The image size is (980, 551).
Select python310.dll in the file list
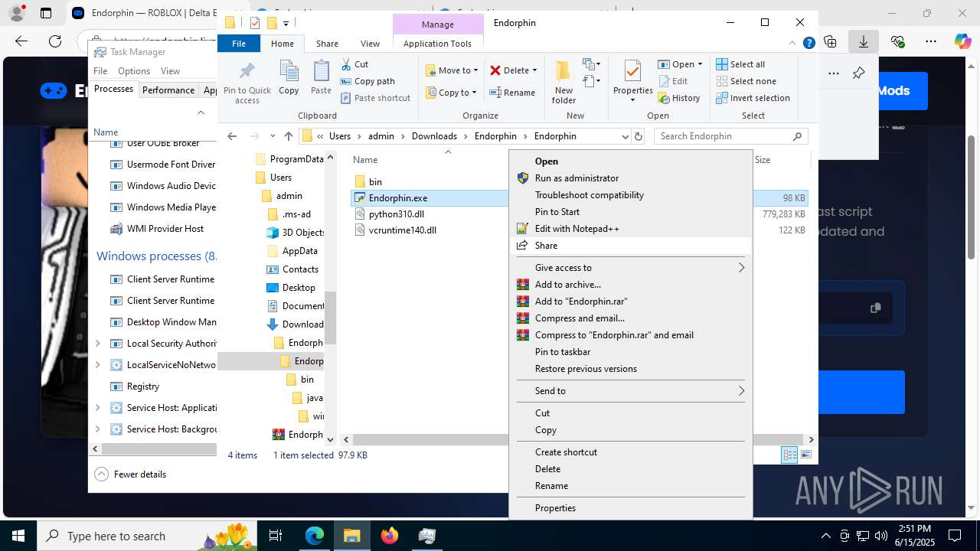[x=396, y=214]
